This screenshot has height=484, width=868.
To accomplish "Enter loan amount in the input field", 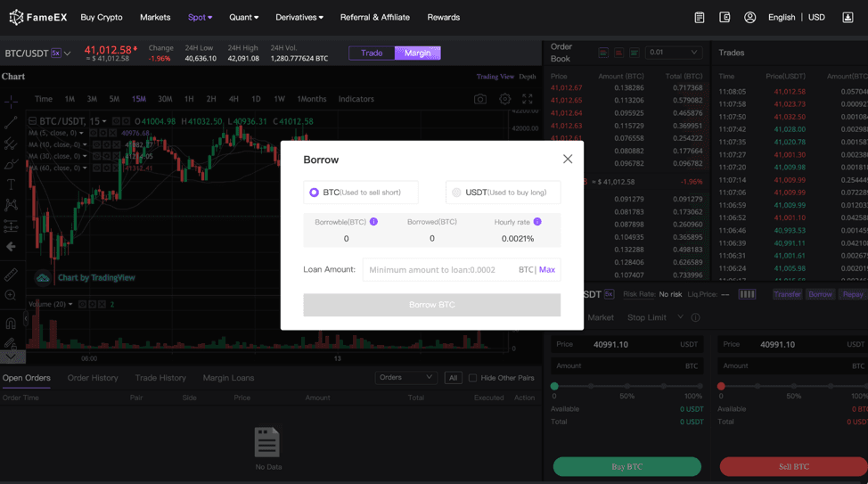I will (x=441, y=269).
